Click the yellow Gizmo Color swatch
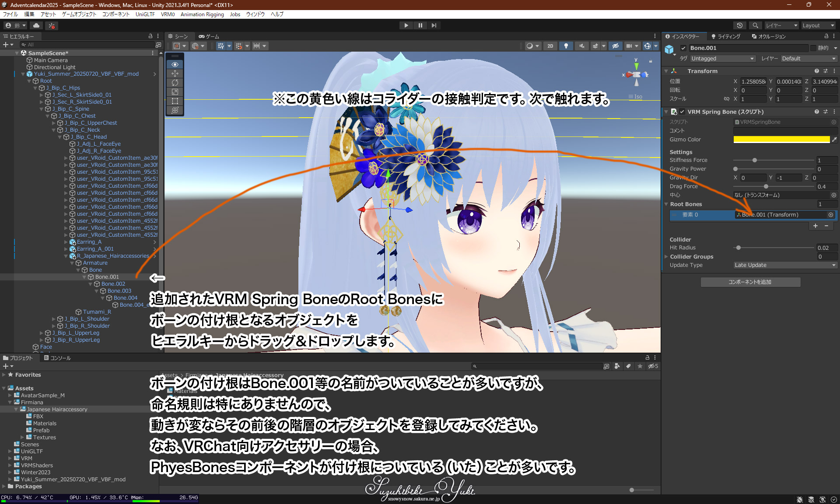This screenshot has width=840, height=504. [781, 140]
